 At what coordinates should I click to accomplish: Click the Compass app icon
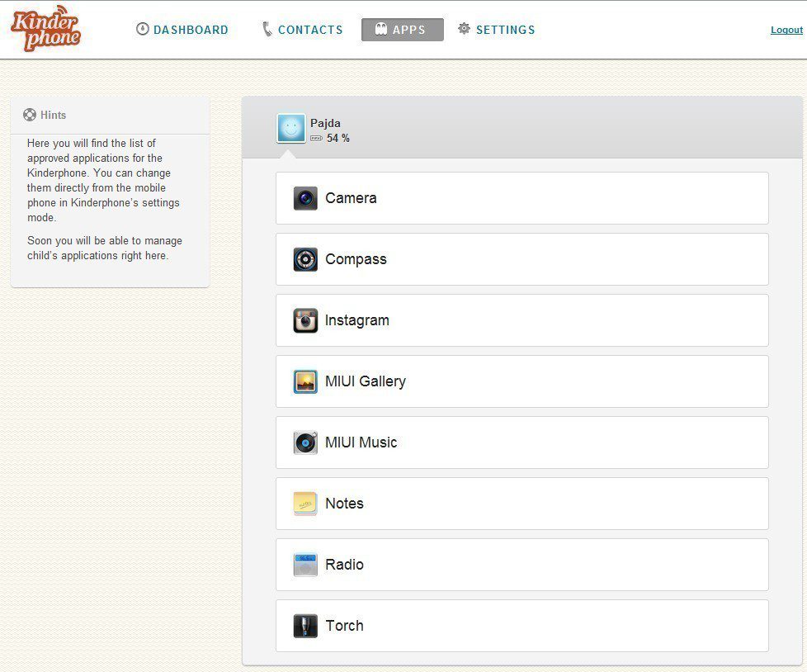(x=305, y=259)
